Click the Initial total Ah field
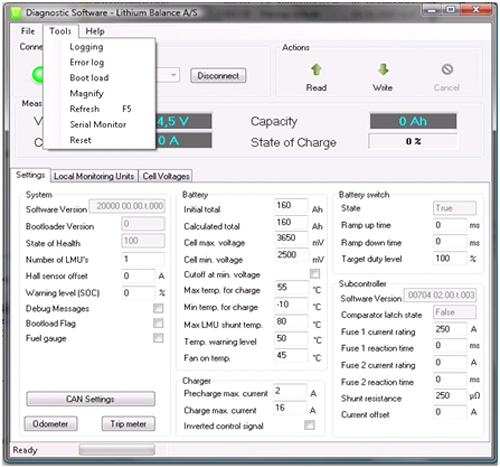Screen dimensions: 500x468 click(x=291, y=205)
